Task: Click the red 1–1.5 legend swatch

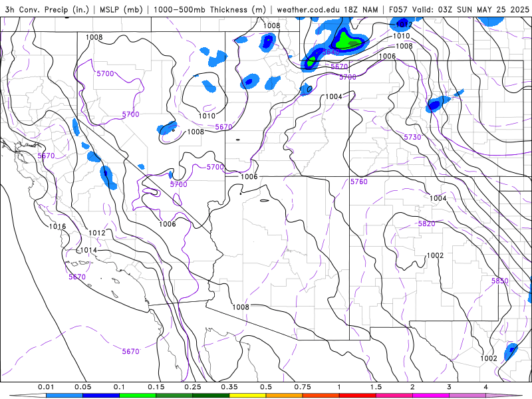Action: [x=358, y=396]
